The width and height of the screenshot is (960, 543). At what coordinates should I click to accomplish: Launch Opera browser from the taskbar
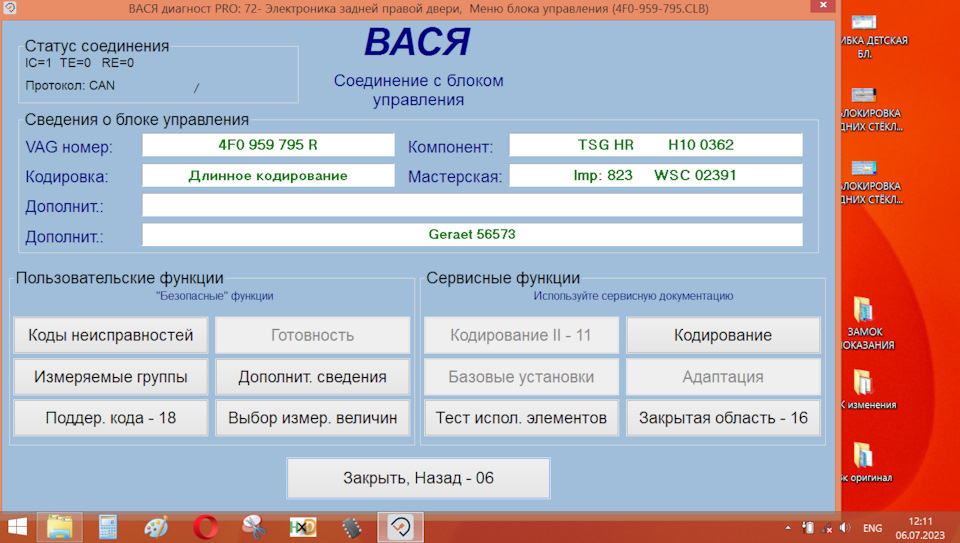coord(205,527)
